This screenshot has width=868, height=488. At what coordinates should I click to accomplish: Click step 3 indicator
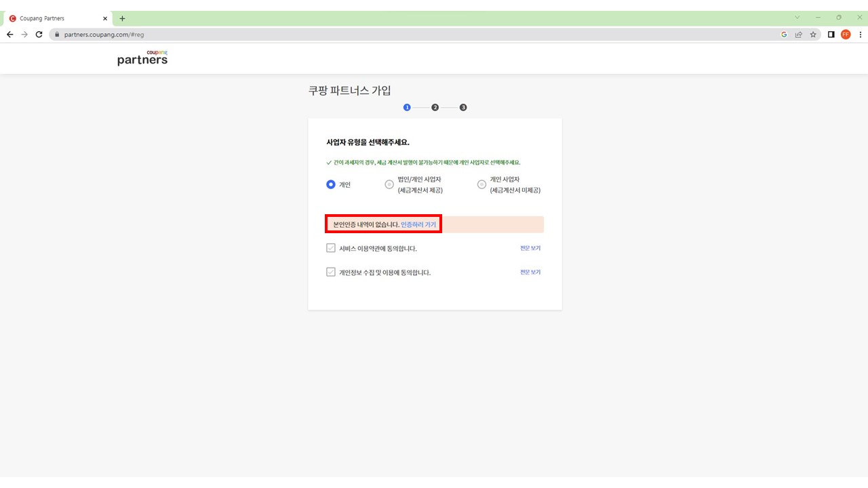(463, 107)
